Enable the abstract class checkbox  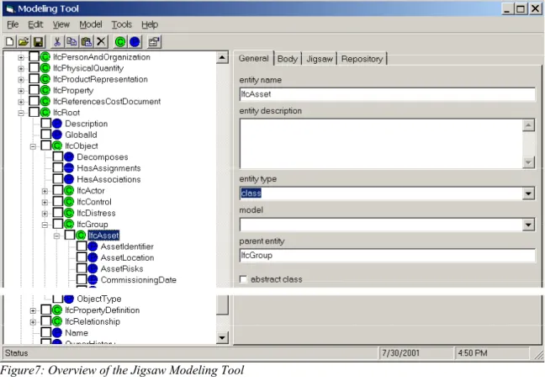click(243, 279)
